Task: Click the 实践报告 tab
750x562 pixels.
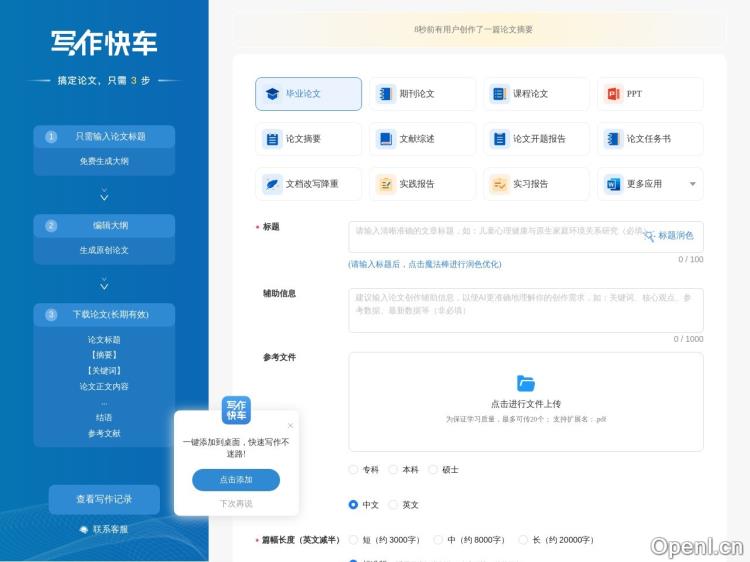Action: (x=422, y=184)
